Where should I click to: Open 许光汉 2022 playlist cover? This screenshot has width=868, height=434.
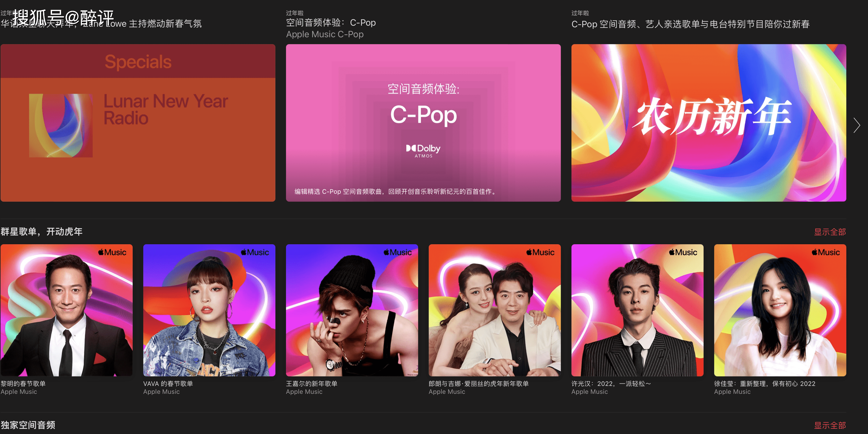coord(637,310)
